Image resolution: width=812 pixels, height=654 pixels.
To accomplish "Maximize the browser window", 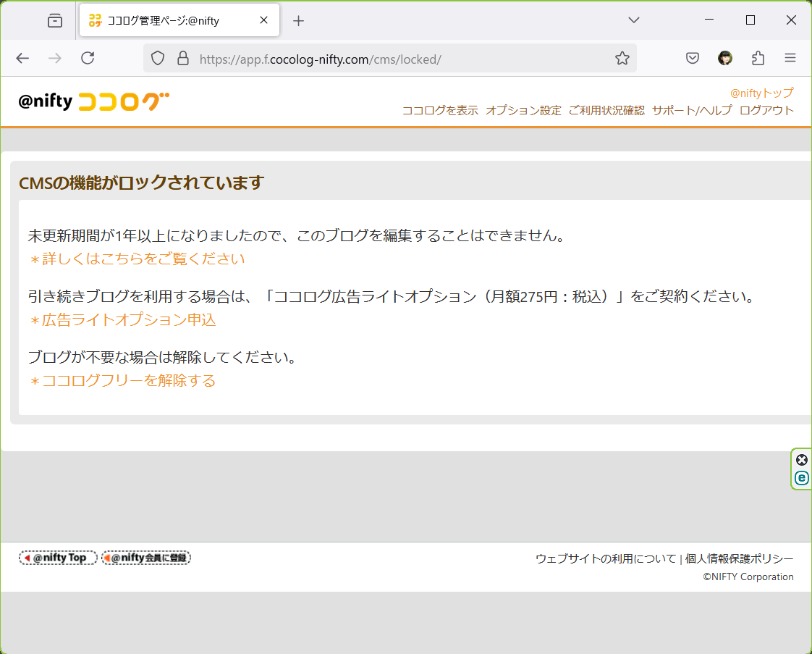I will coord(750,20).
